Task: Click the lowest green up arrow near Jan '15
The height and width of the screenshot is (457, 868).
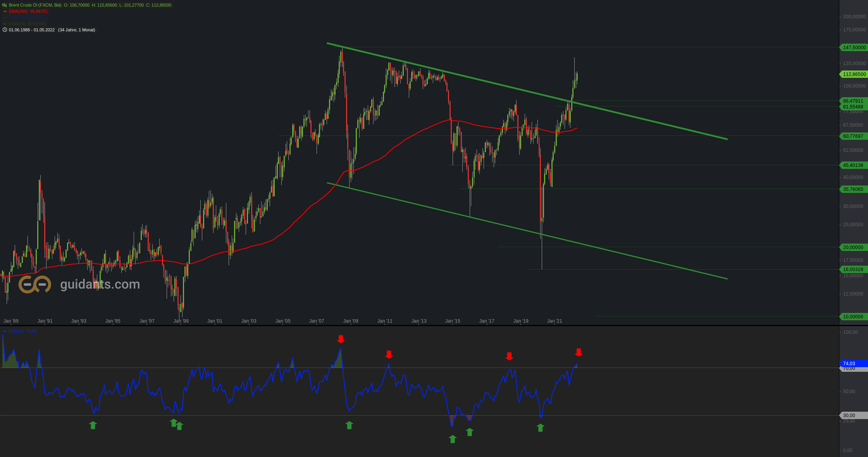Action: pos(453,439)
